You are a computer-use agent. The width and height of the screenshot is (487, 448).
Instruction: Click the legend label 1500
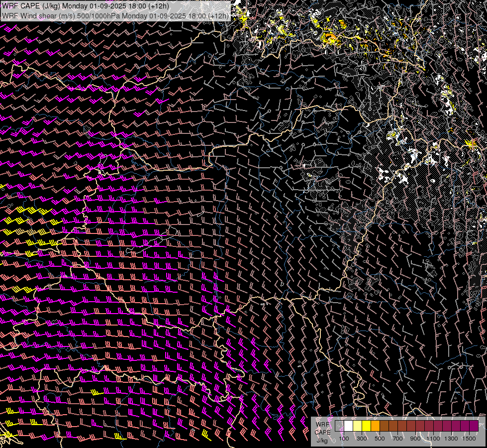point(469,439)
